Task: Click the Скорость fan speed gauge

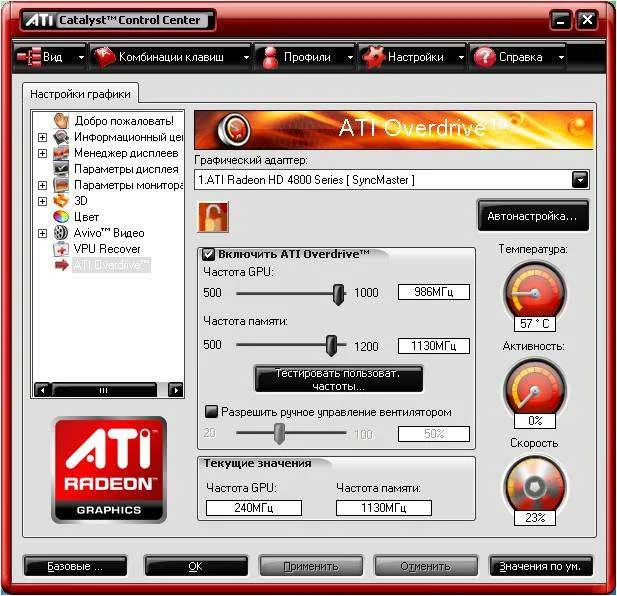Action: click(534, 487)
